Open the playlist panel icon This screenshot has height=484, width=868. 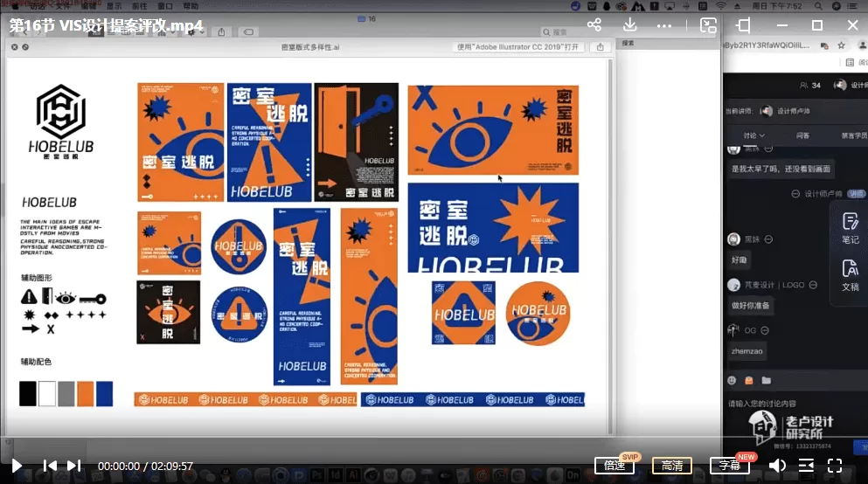click(x=806, y=466)
